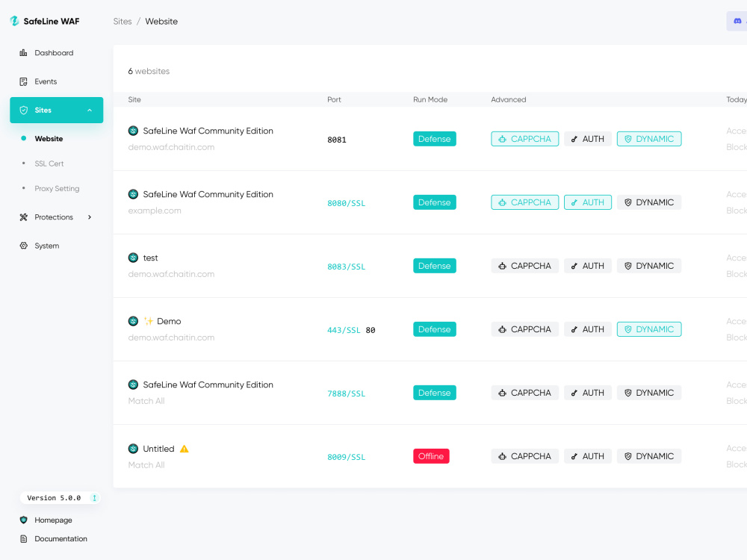Click the 443/SSL port value
Viewport: 747px width, 560px height.
click(344, 330)
